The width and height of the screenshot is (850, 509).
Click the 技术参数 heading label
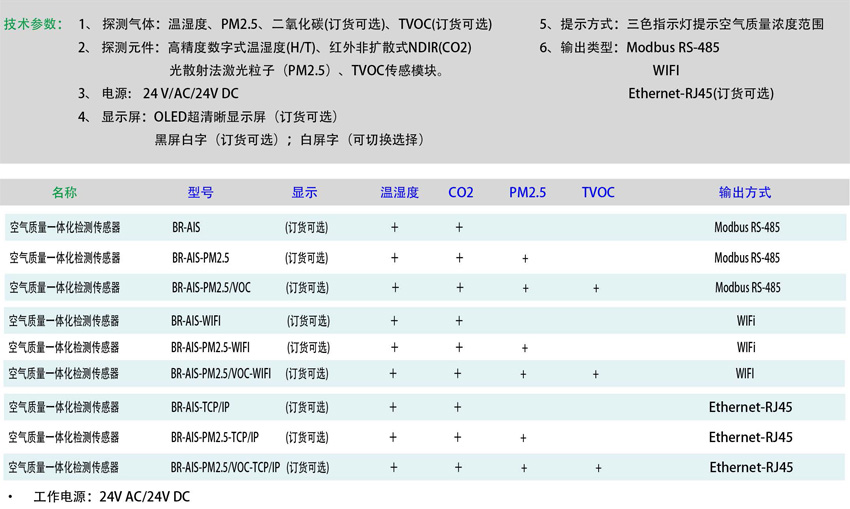point(33,24)
